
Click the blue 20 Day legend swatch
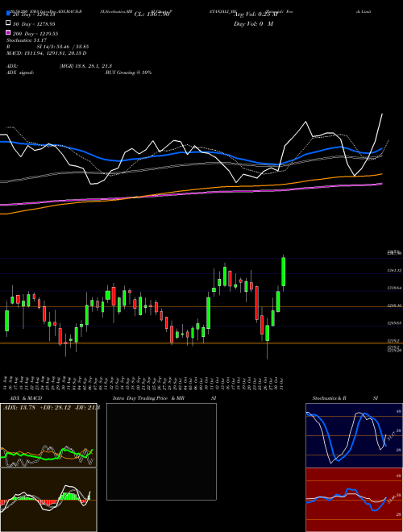pyautogui.click(x=8, y=14)
